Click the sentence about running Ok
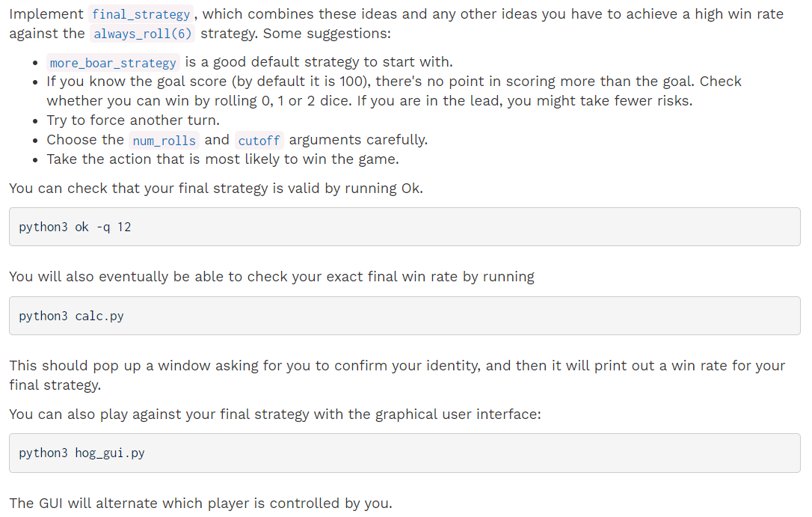812x517 pixels. (216, 188)
